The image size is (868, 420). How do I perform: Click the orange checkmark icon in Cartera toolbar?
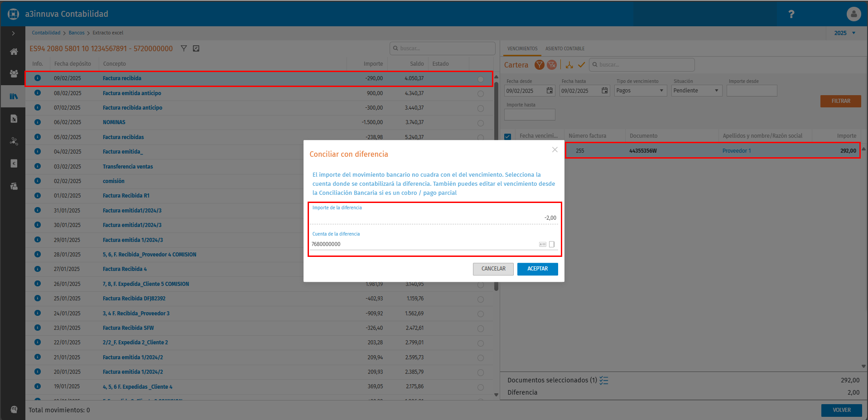pyautogui.click(x=582, y=65)
